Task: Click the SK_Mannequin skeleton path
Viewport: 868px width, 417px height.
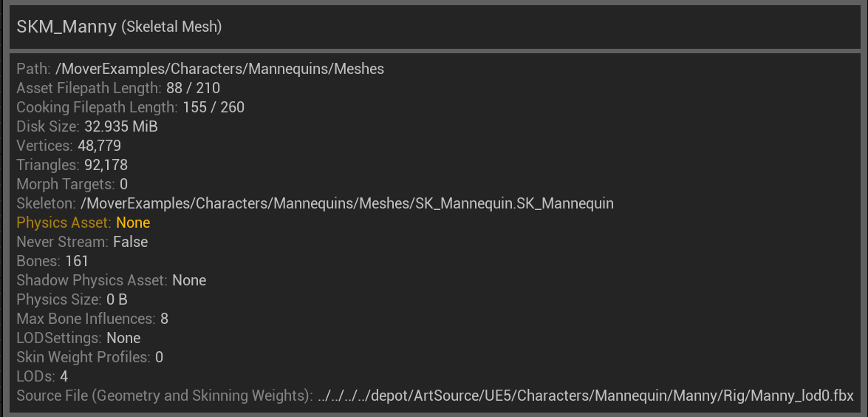Action: pyautogui.click(x=346, y=203)
